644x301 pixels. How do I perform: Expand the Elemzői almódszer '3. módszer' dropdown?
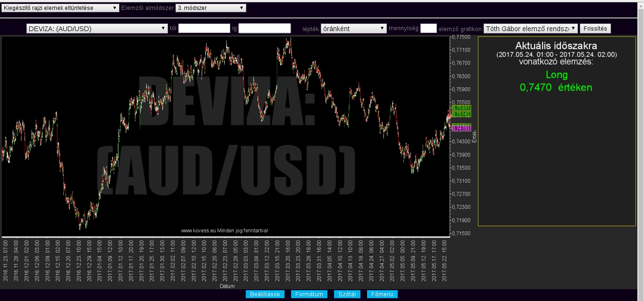click(x=210, y=8)
